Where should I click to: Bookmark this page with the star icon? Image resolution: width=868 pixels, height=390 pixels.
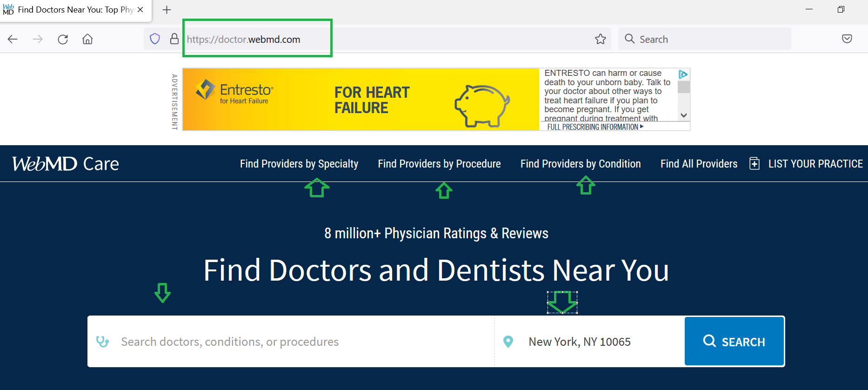click(600, 39)
